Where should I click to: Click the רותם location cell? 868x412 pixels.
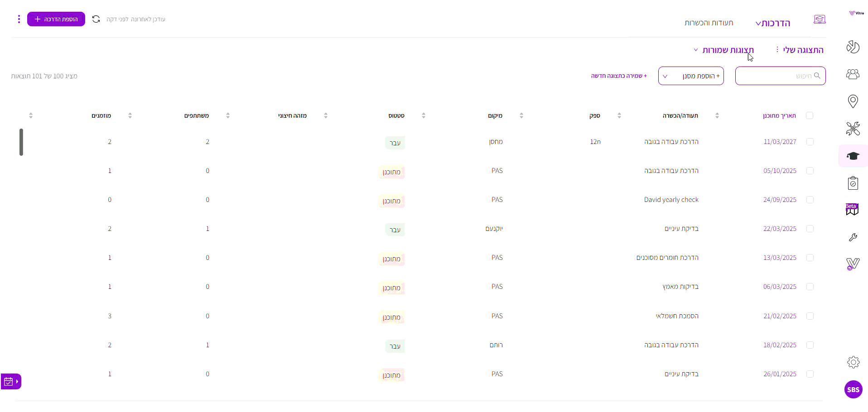click(496, 345)
